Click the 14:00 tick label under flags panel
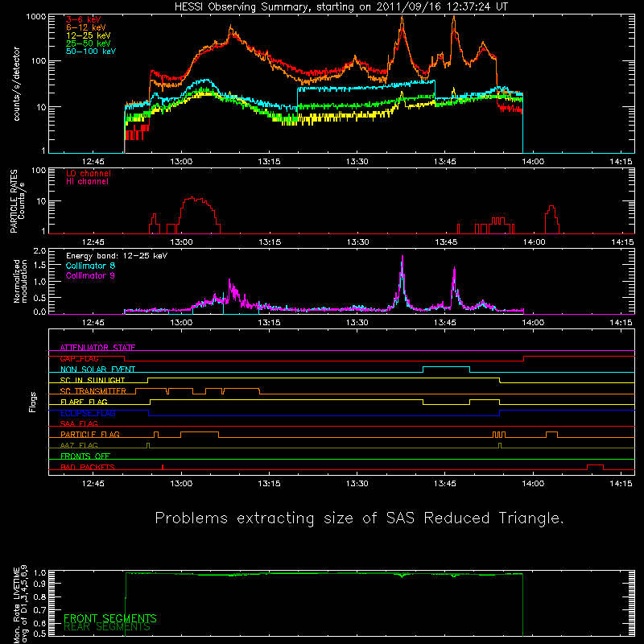The height and width of the screenshot is (644, 644). pos(533,484)
